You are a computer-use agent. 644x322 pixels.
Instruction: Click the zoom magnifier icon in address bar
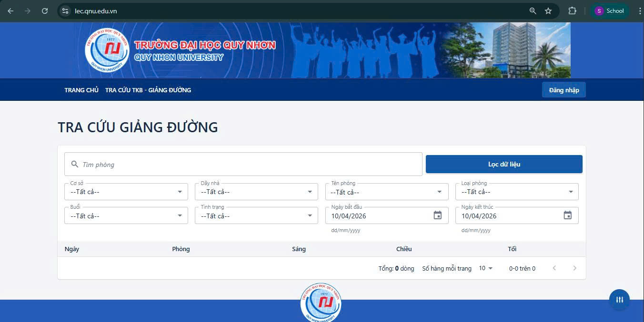click(533, 11)
